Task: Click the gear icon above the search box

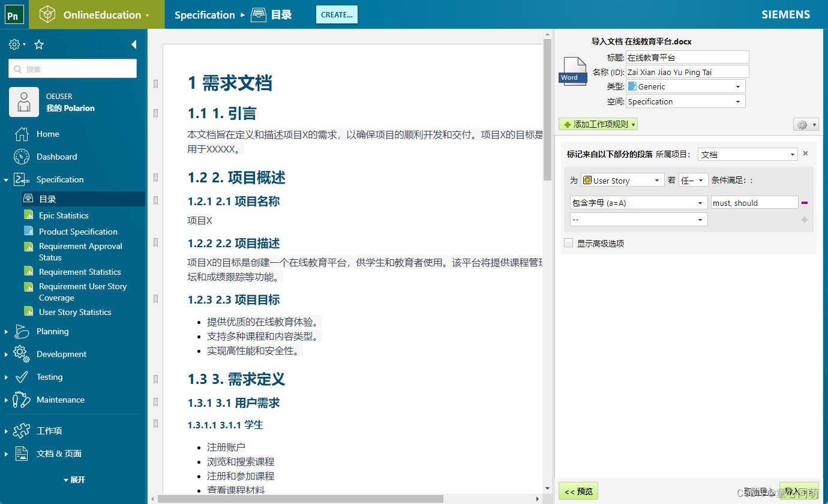Action: pyautogui.click(x=13, y=44)
